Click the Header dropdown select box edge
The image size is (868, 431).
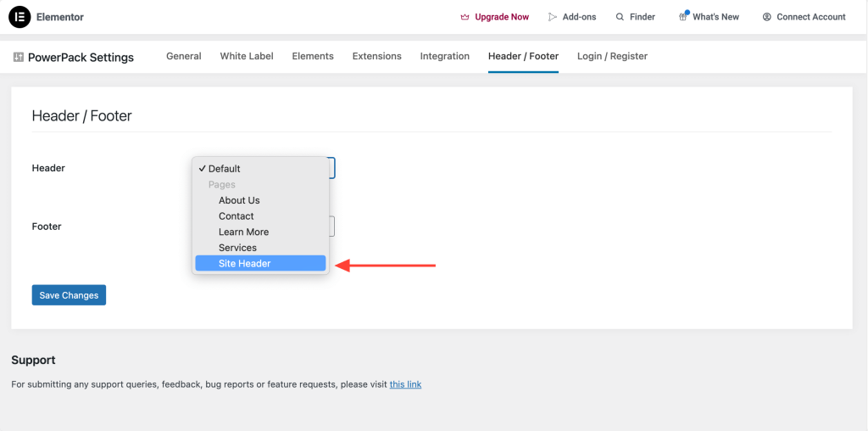tap(332, 168)
